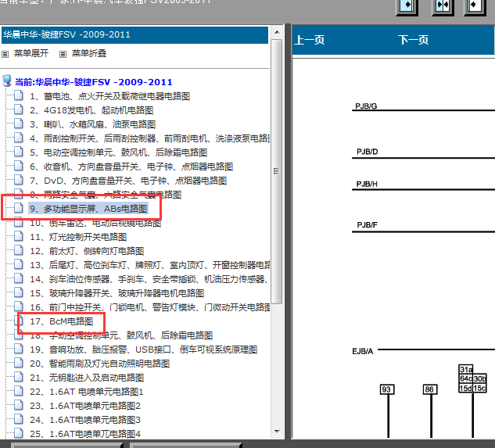Click document icon beside item 6 收音机
The height and width of the screenshot is (448, 495).
click(x=19, y=166)
